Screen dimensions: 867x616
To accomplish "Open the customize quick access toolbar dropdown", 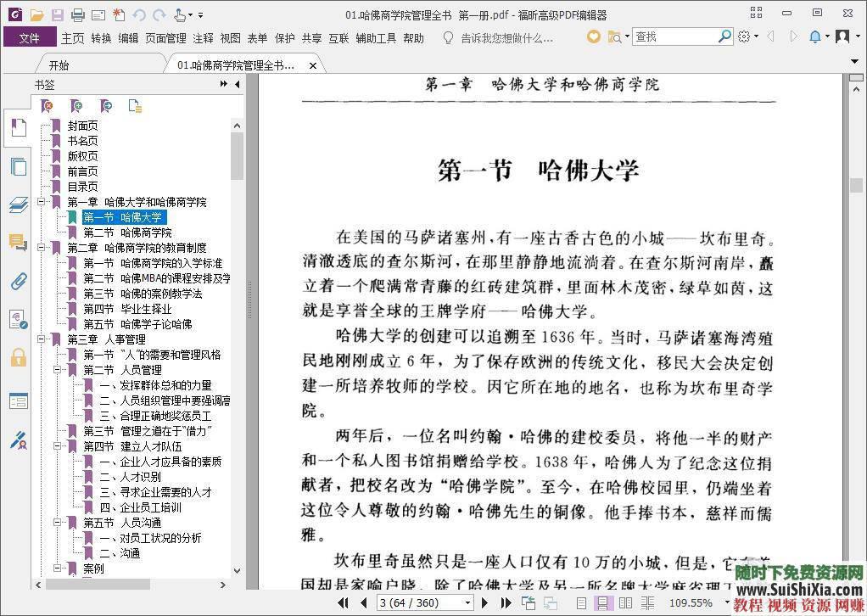I will [200, 15].
